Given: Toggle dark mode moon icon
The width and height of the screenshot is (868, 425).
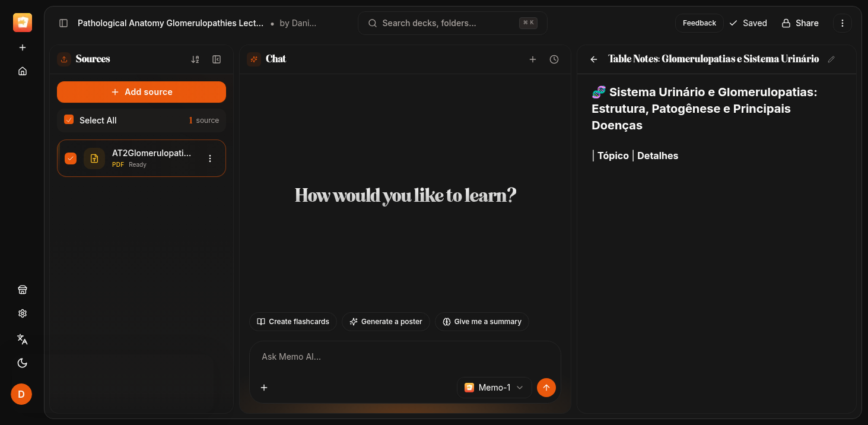Looking at the screenshot, I should click(23, 363).
